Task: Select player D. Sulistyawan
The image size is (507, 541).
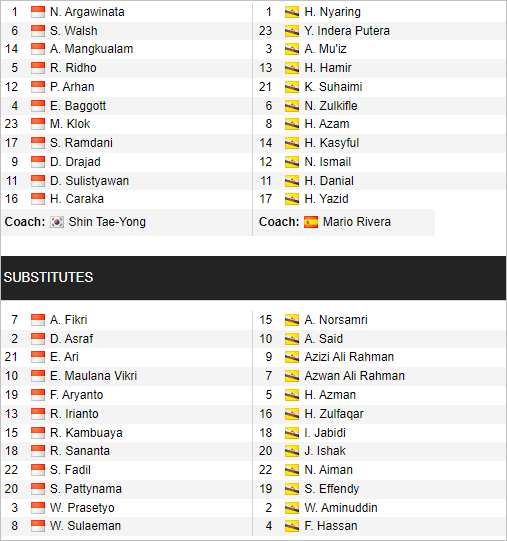Action: tap(89, 181)
